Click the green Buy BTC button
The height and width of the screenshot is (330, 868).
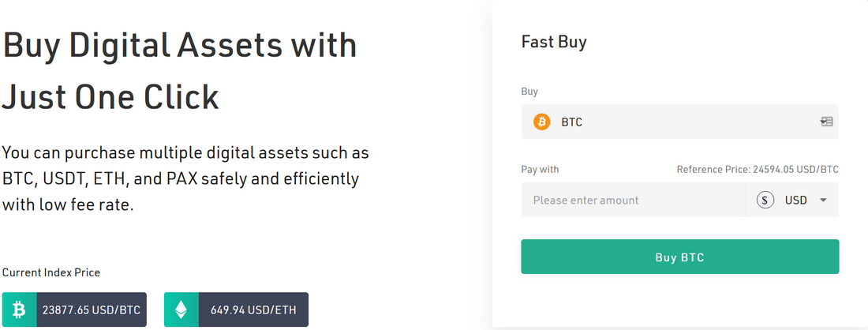point(679,257)
